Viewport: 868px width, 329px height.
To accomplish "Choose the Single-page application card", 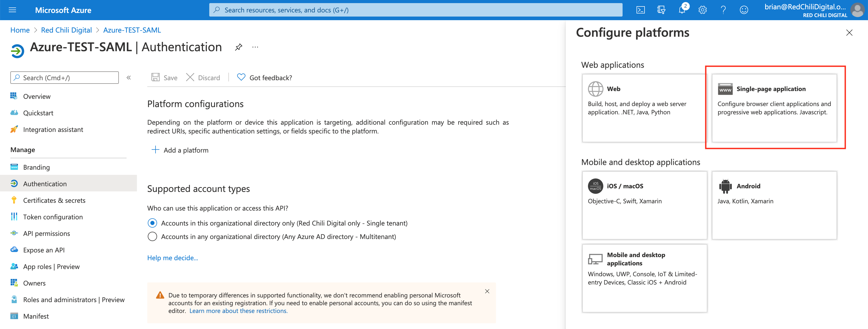I will click(774, 108).
